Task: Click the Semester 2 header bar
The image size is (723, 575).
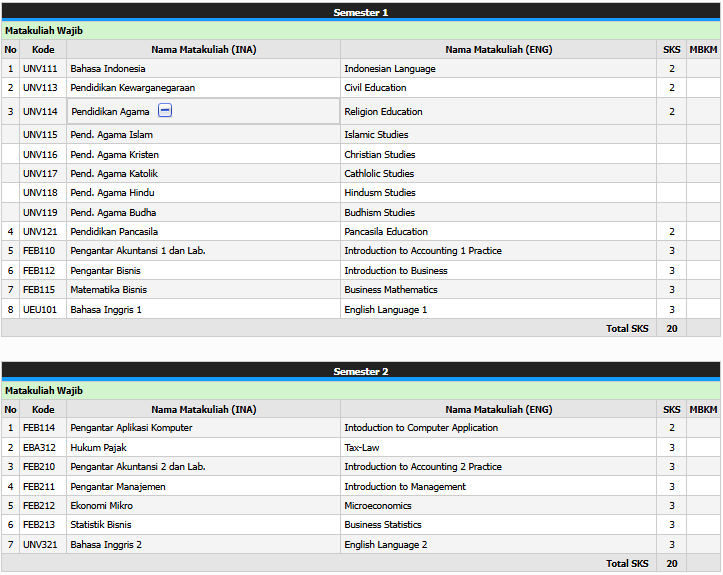Action: tap(360, 371)
